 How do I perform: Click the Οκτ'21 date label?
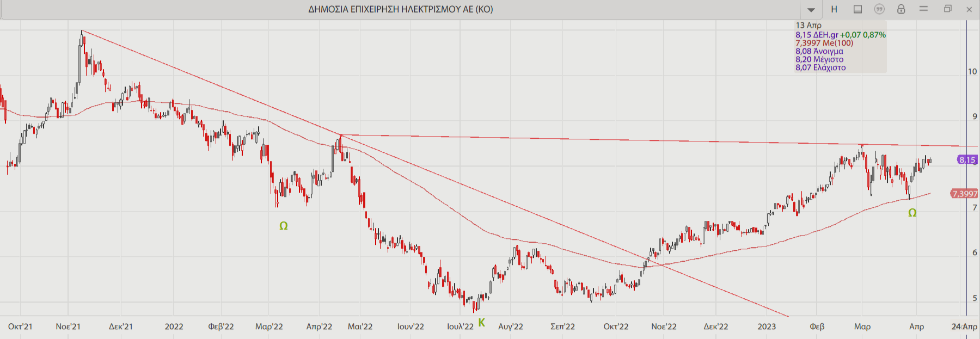[20, 326]
